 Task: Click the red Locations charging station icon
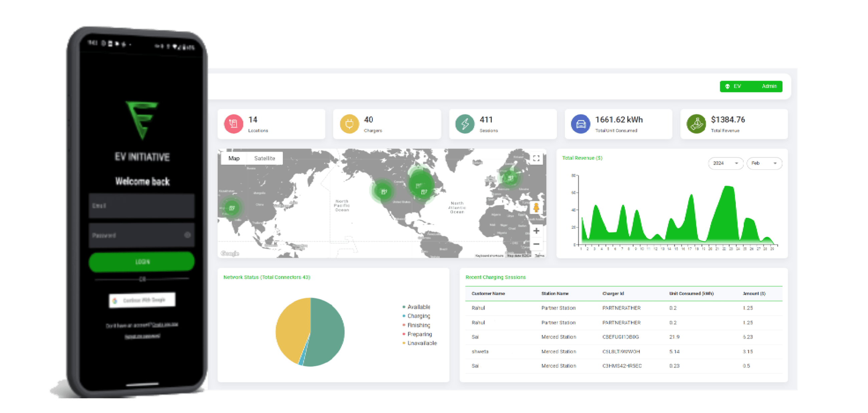pyautogui.click(x=233, y=124)
